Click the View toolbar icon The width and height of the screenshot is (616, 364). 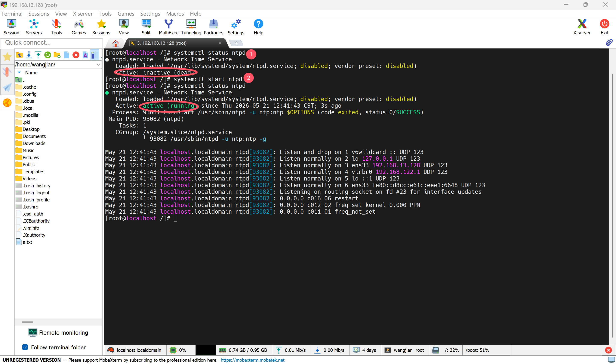pos(124,27)
